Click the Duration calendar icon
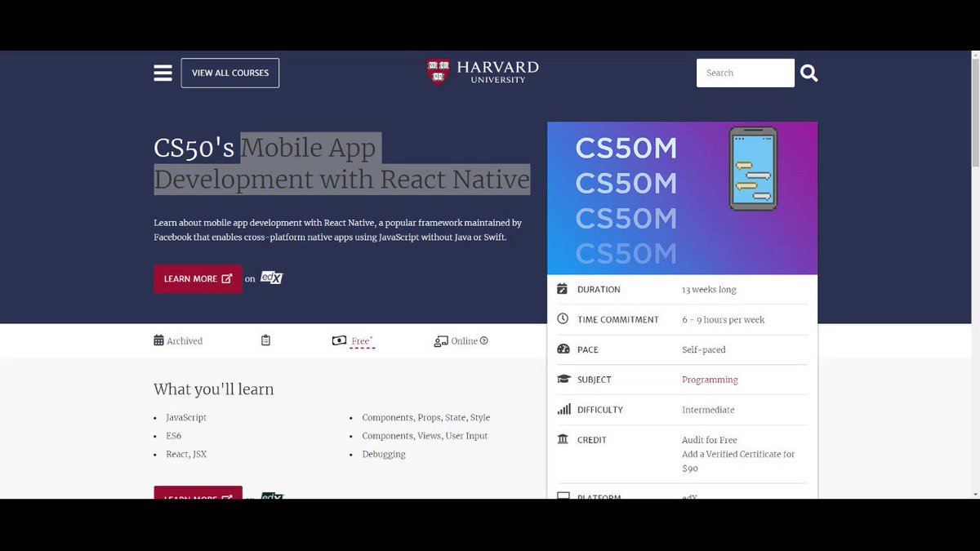 tap(562, 289)
